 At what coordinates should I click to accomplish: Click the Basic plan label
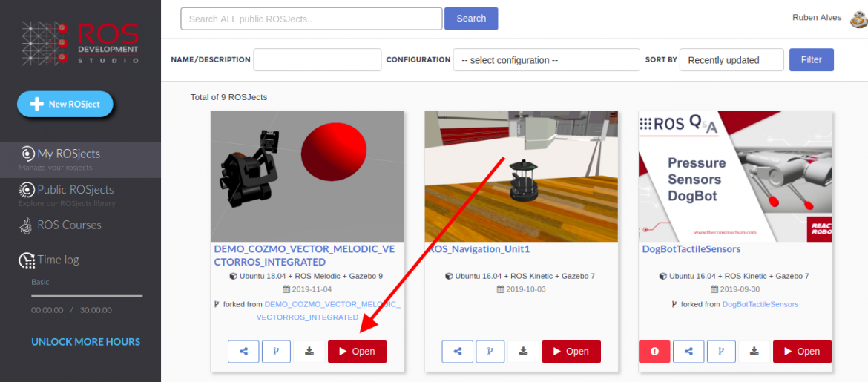pyautogui.click(x=40, y=282)
